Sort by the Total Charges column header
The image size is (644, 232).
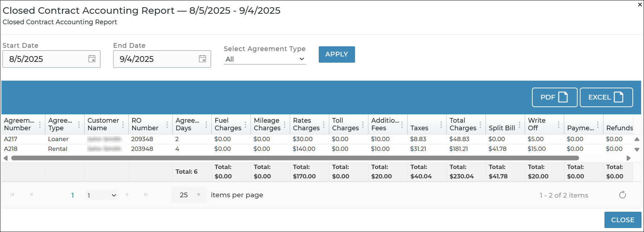462,125
